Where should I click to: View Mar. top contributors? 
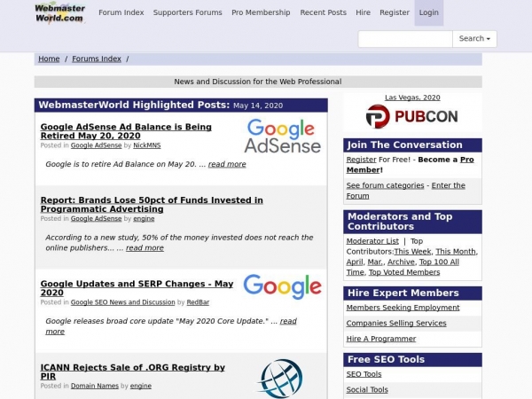coord(375,262)
